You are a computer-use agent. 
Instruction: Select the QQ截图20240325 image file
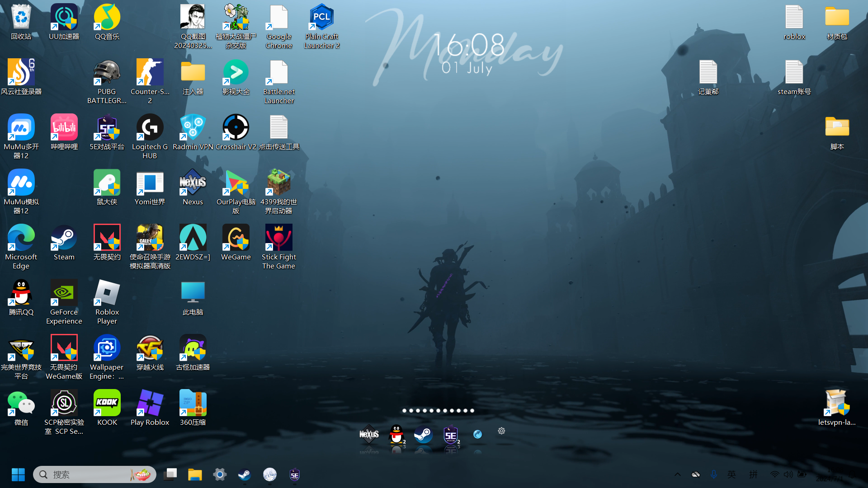click(193, 27)
